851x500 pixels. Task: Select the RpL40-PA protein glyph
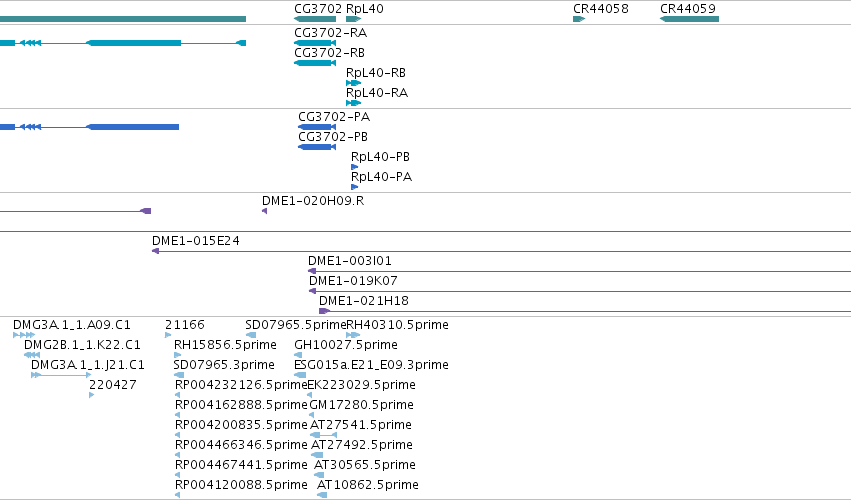[354, 187]
